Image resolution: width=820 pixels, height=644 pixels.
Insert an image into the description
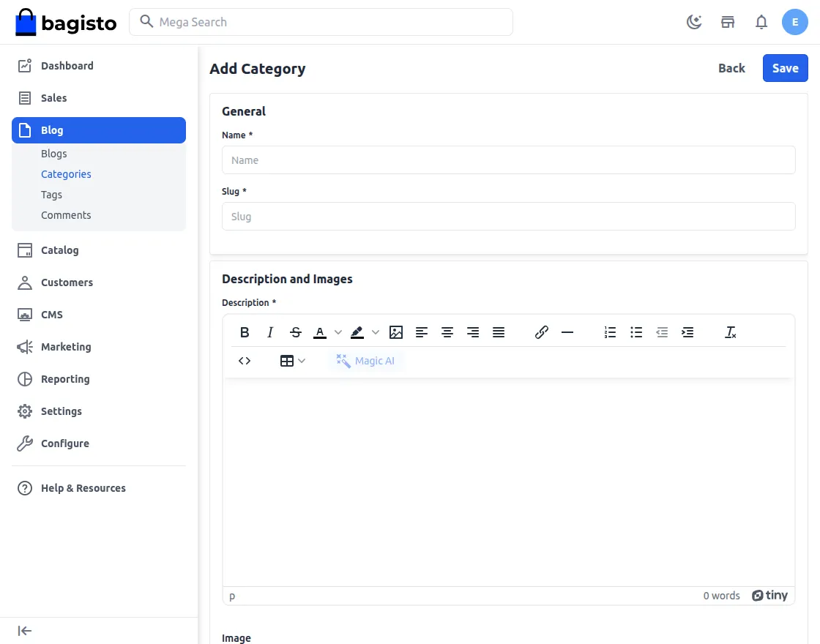[x=396, y=332]
